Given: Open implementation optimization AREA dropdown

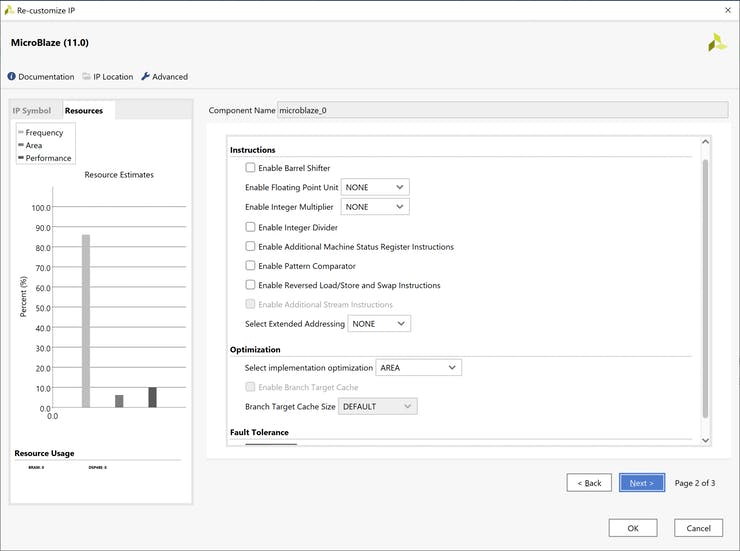Looking at the screenshot, I should [x=418, y=368].
